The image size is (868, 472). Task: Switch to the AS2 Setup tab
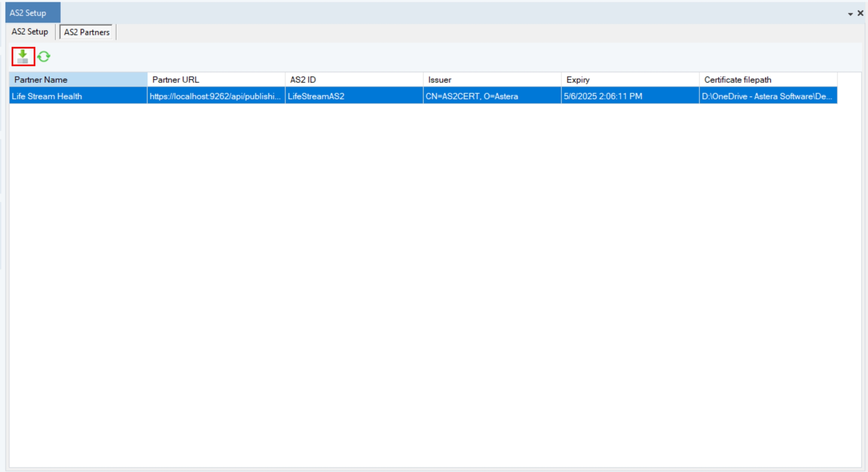[x=30, y=32]
